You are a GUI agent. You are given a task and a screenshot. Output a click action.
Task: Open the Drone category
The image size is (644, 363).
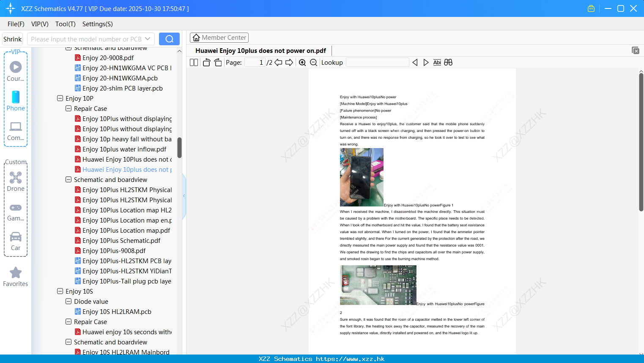point(16,177)
